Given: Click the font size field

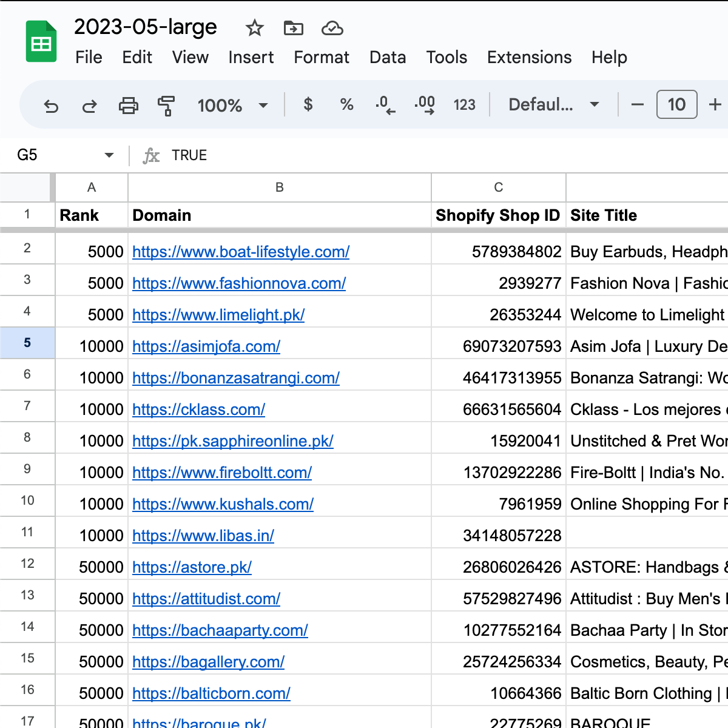Looking at the screenshot, I should (676, 105).
